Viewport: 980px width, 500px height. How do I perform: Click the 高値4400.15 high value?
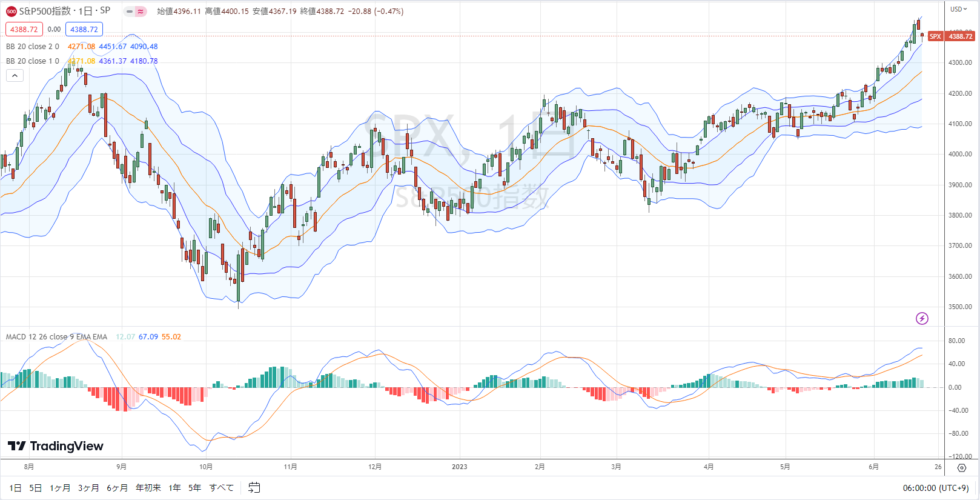pyautogui.click(x=227, y=12)
